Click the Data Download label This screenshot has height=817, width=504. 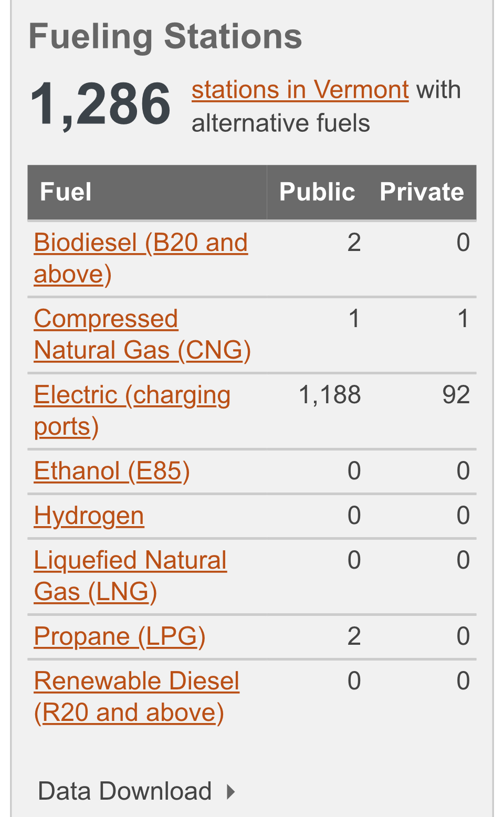coord(125,791)
